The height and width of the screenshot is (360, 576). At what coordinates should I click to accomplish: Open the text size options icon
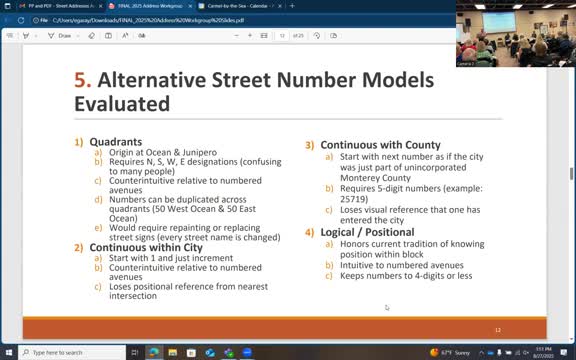coord(125,36)
